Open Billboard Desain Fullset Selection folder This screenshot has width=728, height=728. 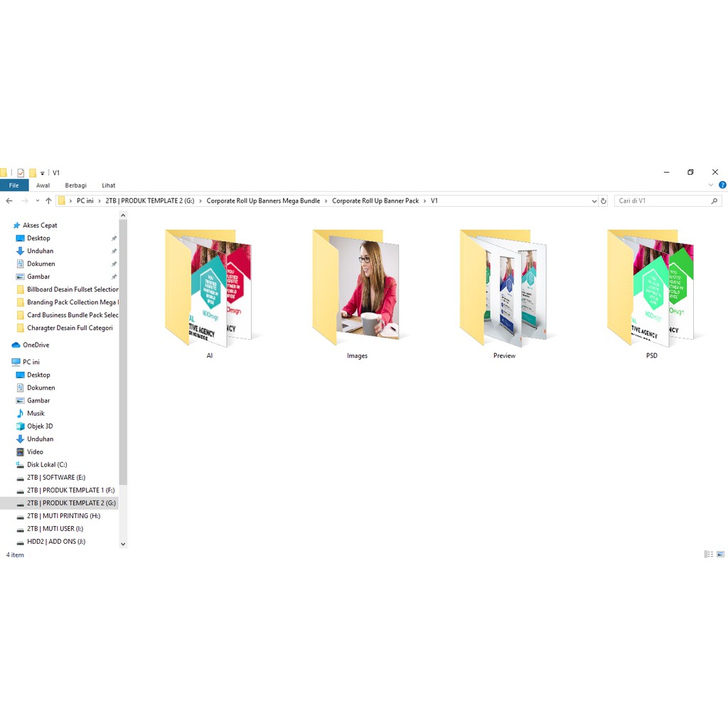point(73,289)
